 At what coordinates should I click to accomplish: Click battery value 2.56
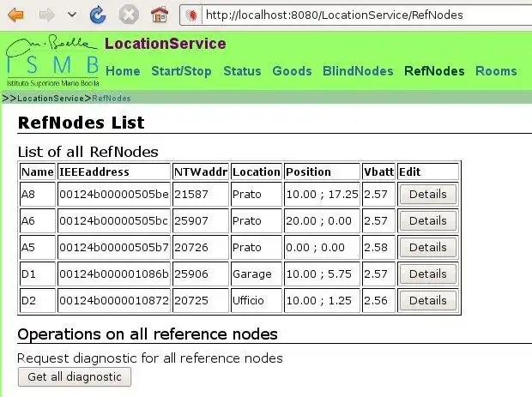point(378,300)
